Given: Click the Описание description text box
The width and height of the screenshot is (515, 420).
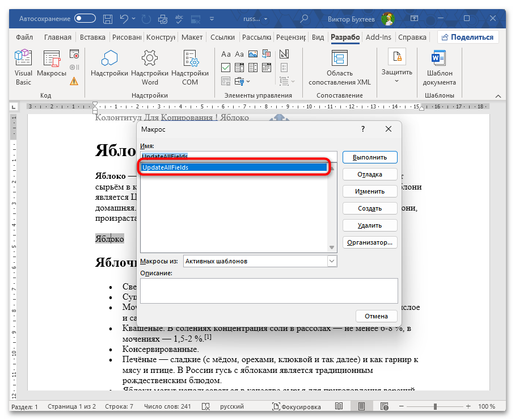Looking at the screenshot, I should coord(269,291).
